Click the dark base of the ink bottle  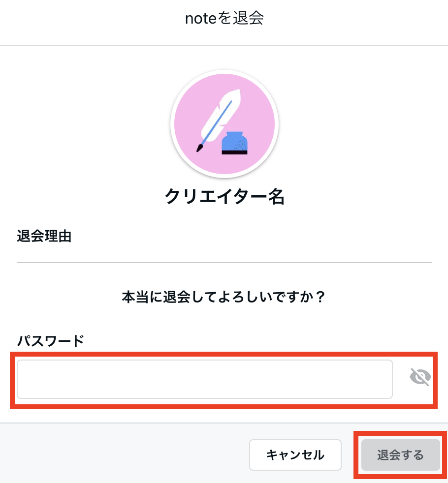pyautogui.click(x=235, y=152)
